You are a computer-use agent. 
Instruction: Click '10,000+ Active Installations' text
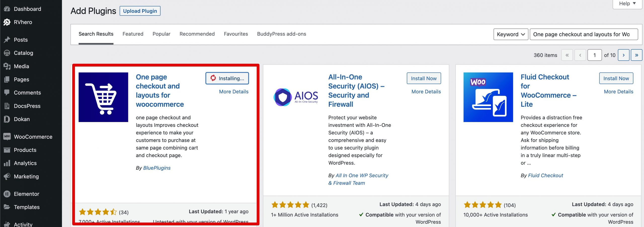[496, 215]
